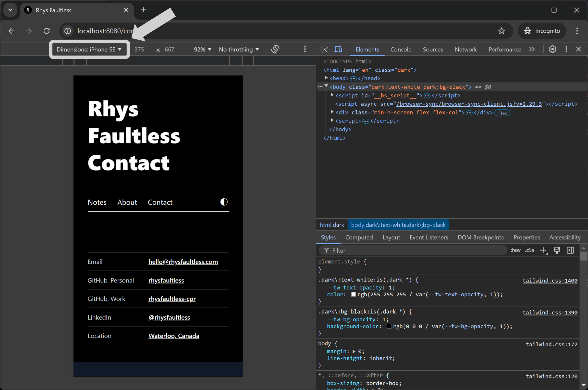Toggle :hov element state panel
The width and height of the screenshot is (588, 390).
pos(515,250)
